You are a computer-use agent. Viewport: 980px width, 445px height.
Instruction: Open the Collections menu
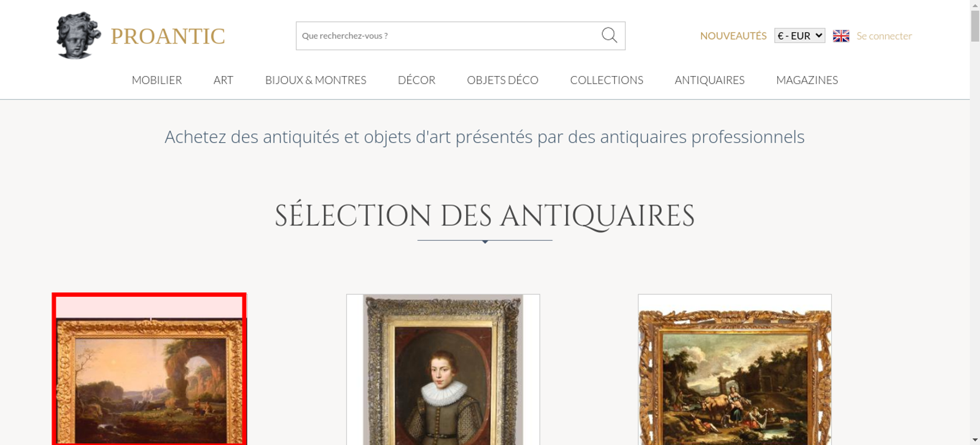tap(607, 80)
